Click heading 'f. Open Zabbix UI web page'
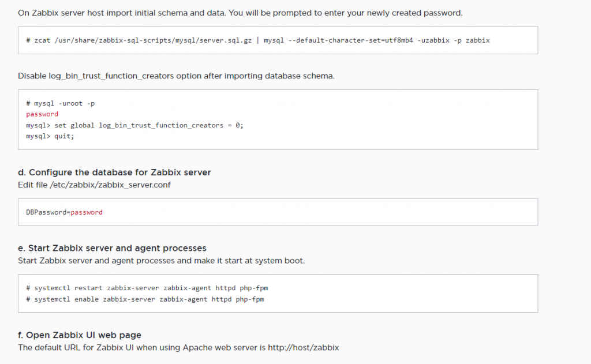 coord(80,335)
